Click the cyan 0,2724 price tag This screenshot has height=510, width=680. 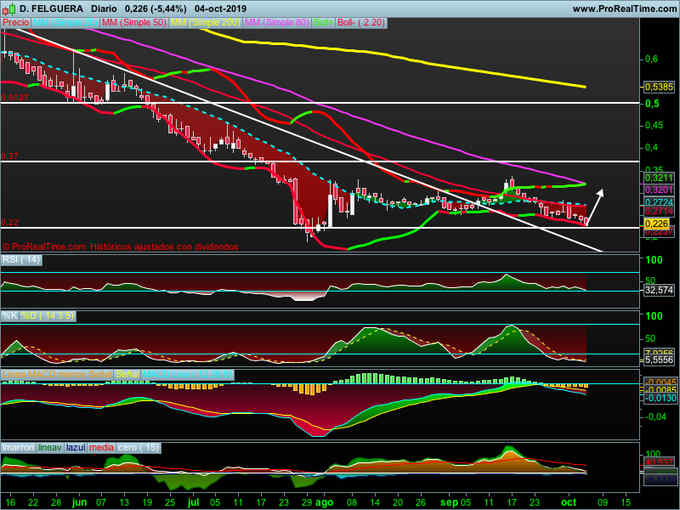pos(659,203)
